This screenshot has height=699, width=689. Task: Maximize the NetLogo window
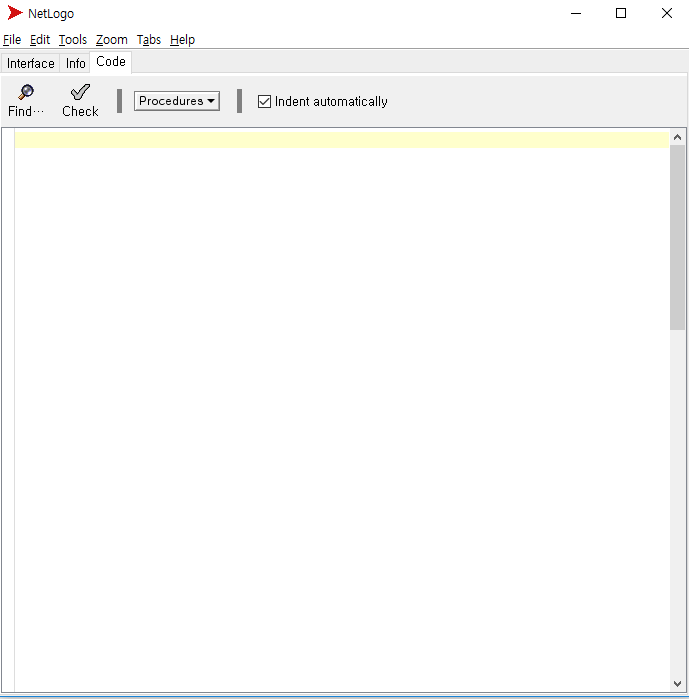click(x=621, y=13)
